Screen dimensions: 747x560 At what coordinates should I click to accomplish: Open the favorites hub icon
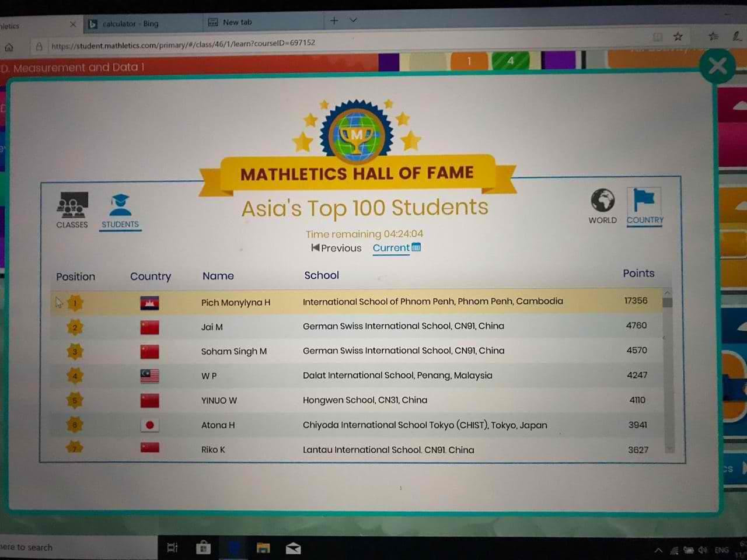tap(714, 36)
